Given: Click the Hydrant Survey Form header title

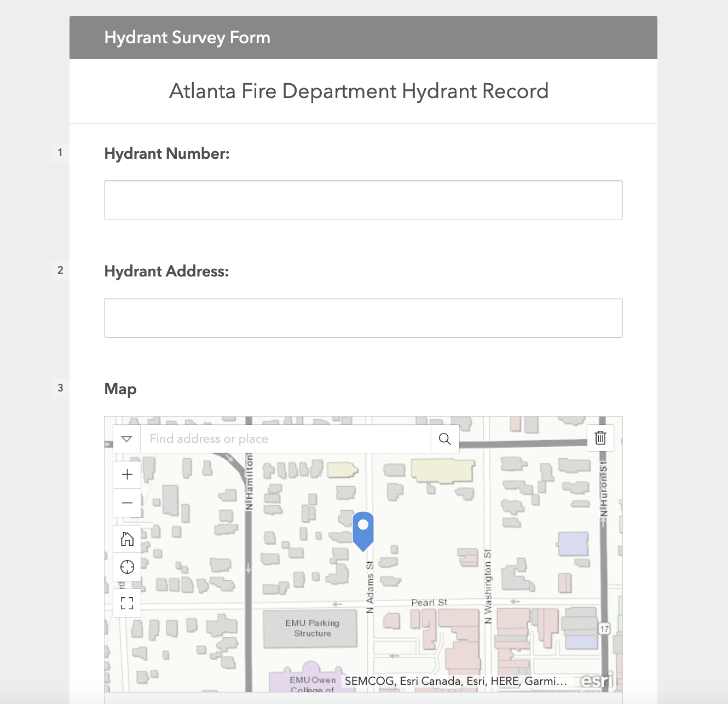Looking at the screenshot, I should coord(187,38).
